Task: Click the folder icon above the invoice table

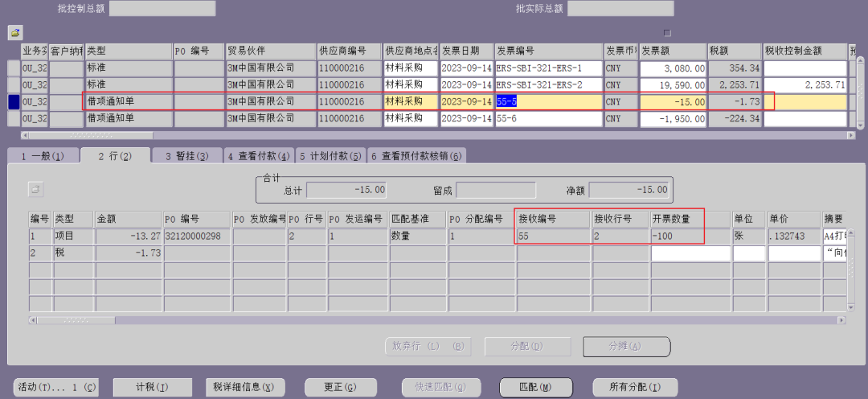Action: click(15, 32)
